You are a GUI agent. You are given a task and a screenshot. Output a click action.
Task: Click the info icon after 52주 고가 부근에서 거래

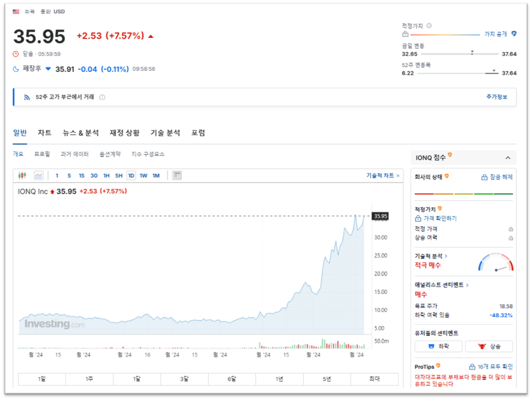[x=102, y=97]
